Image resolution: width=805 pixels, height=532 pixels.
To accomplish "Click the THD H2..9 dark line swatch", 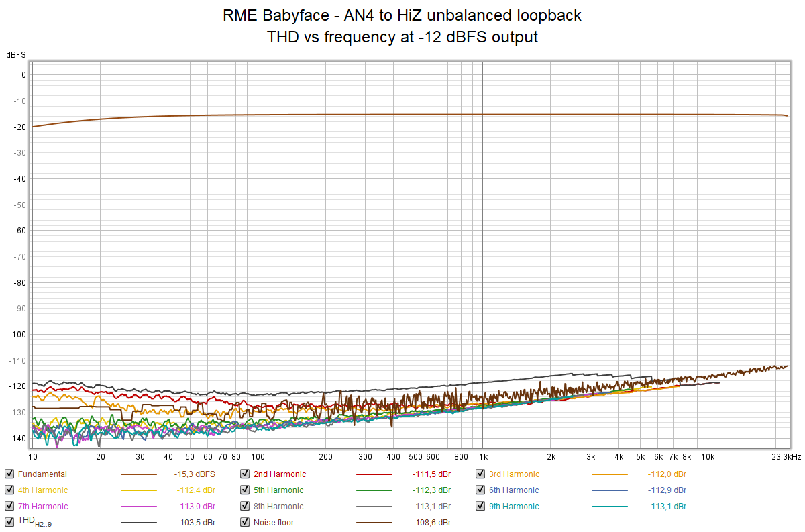I will [139, 523].
